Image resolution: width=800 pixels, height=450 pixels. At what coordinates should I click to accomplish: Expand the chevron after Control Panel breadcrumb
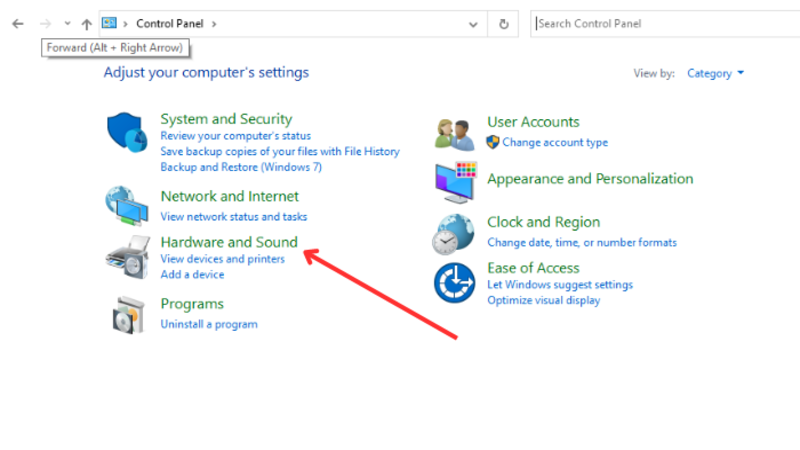point(214,24)
